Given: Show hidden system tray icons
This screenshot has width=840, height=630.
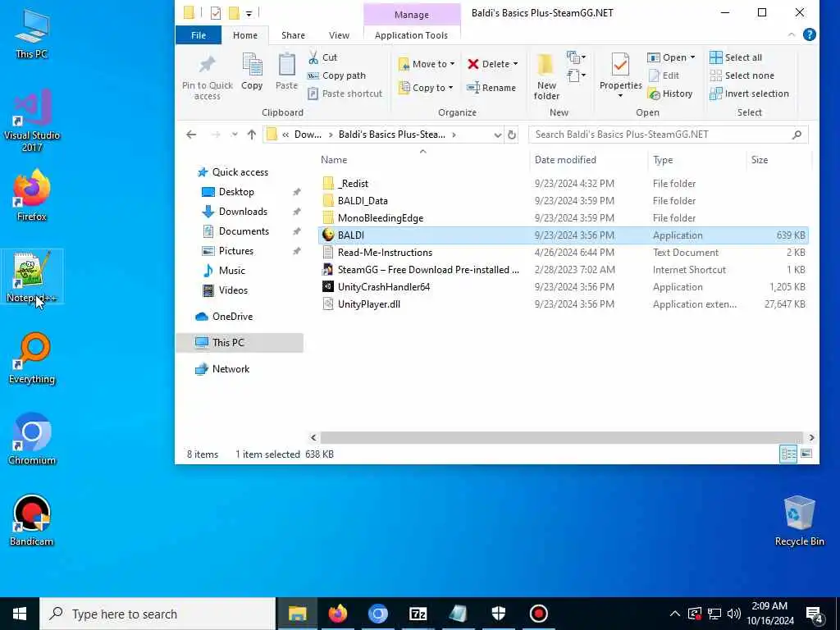Looking at the screenshot, I should (x=674, y=614).
